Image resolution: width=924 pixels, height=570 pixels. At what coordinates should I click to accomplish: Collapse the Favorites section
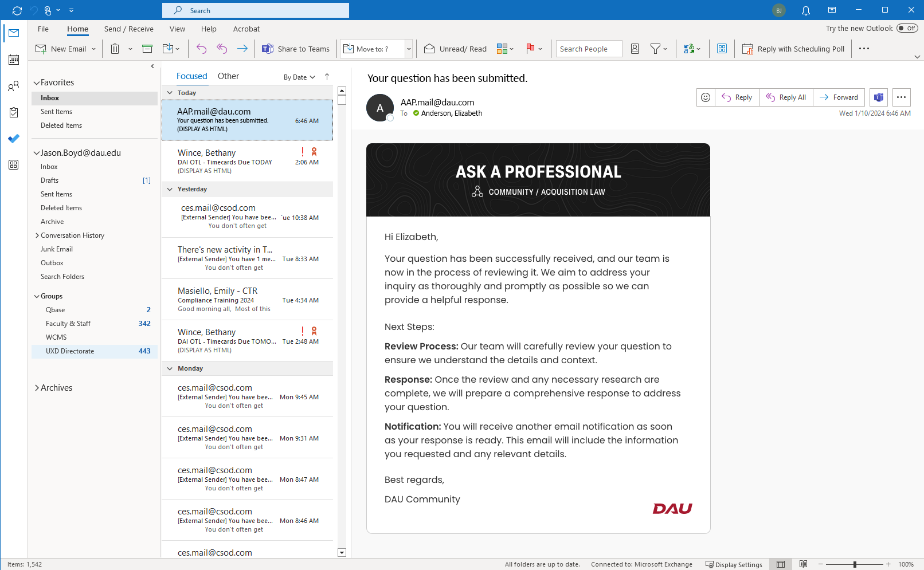(x=37, y=82)
